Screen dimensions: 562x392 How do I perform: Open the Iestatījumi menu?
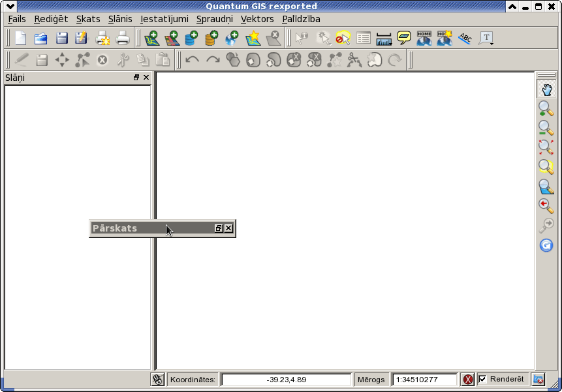(x=164, y=19)
